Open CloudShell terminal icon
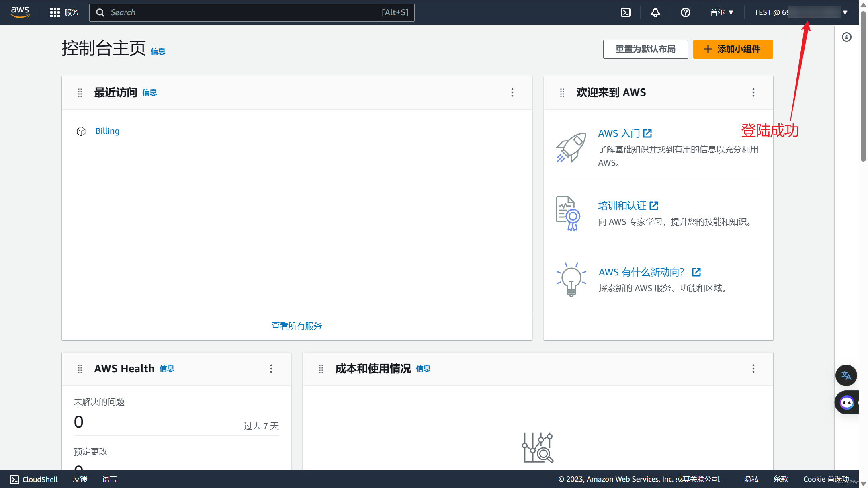This screenshot has width=868, height=488. [626, 12]
